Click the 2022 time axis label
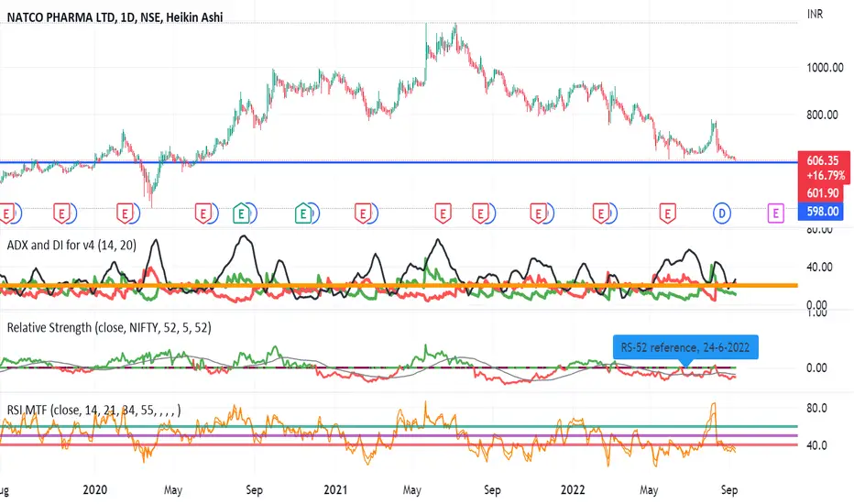Screen dimensions: 854x504 coord(573,490)
